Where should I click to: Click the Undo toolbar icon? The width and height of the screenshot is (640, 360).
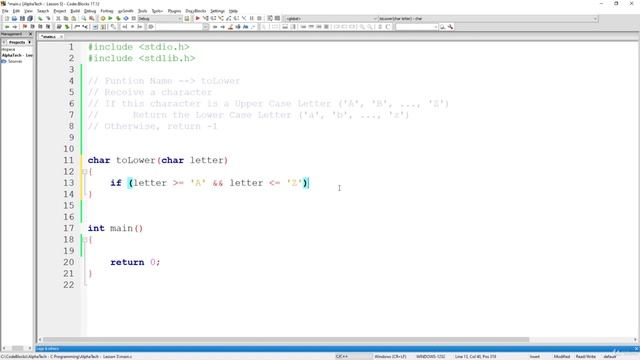pyautogui.click(x=40, y=18)
